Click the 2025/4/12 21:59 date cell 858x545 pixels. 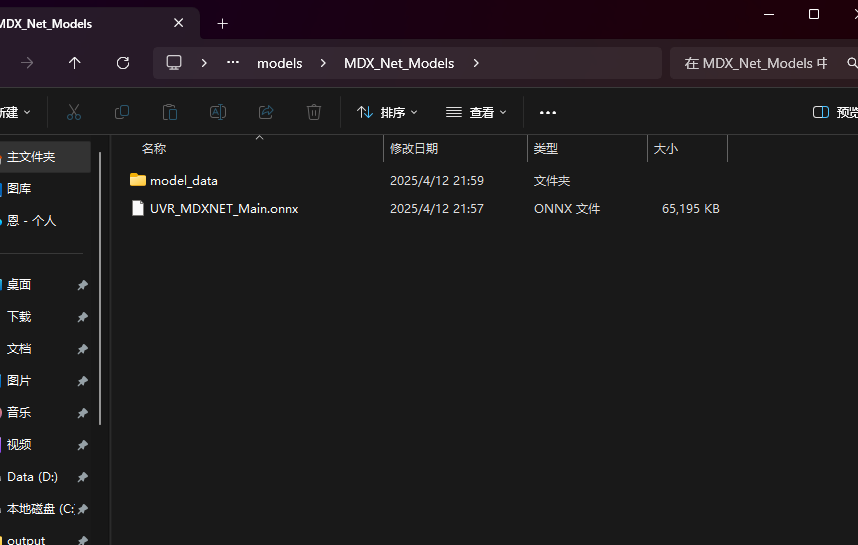pyautogui.click(x=437, y=181)
